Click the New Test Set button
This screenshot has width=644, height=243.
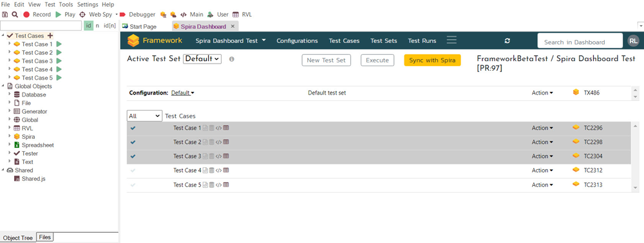pos(326,60)
